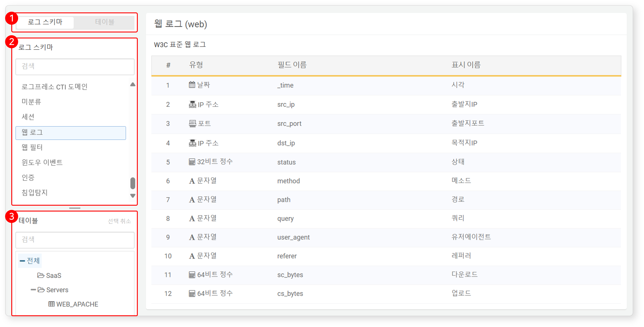
Task: Click the 유형 column header
Action: (196, 65)
